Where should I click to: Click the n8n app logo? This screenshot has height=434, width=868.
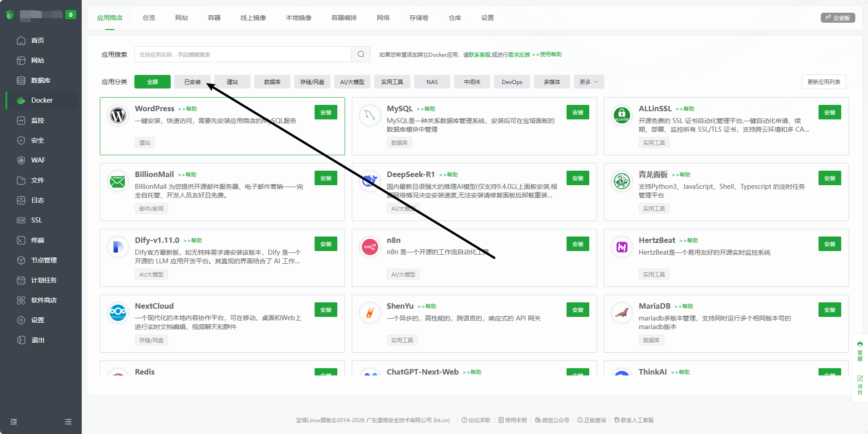[x=370, y=247]
